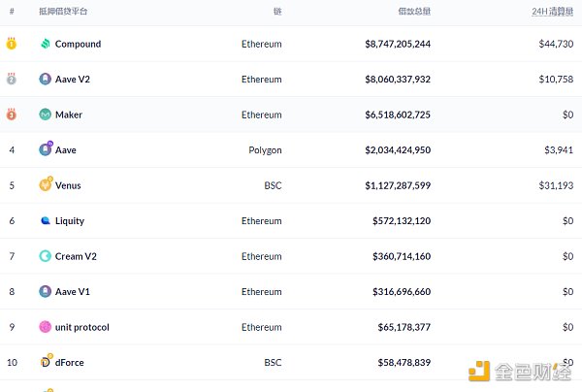Open the Compound platform link
Viewport: 582px width, 392px height.
coord(78,44)
